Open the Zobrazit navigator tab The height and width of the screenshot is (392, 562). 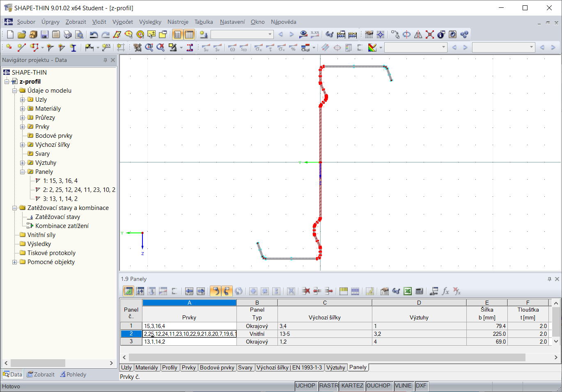coord(41,374)
